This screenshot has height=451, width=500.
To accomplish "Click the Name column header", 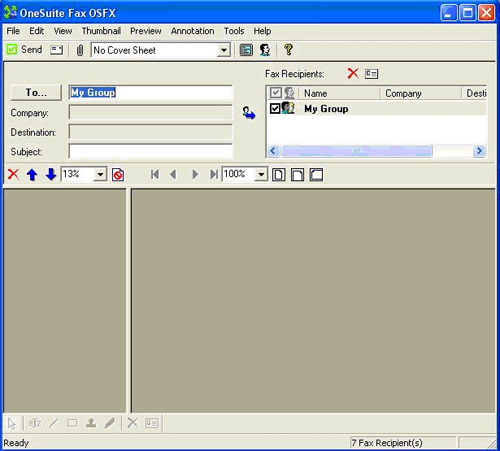I will (339, 93).
